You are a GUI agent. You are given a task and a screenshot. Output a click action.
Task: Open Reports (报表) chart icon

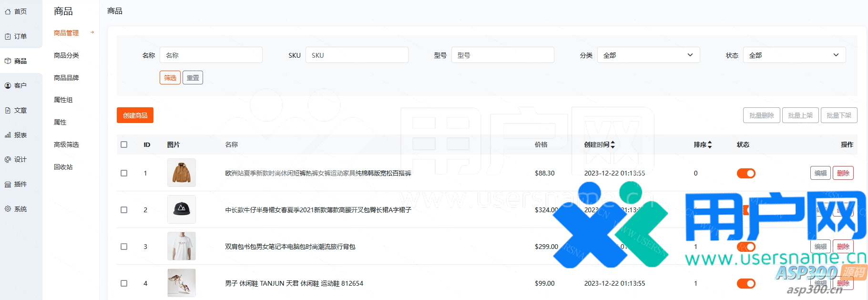8,135
